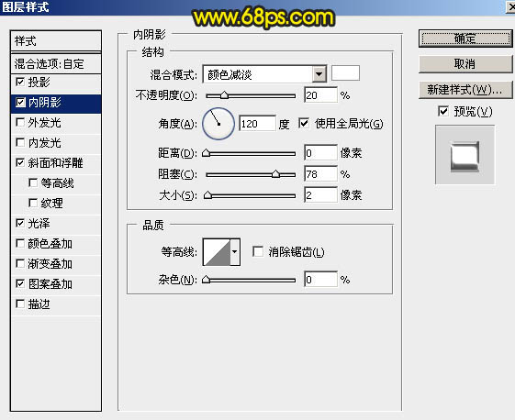Screen dimensions: 515x420
Task: Toggle the 预览 preview checkbox
Action: [443, 111]
